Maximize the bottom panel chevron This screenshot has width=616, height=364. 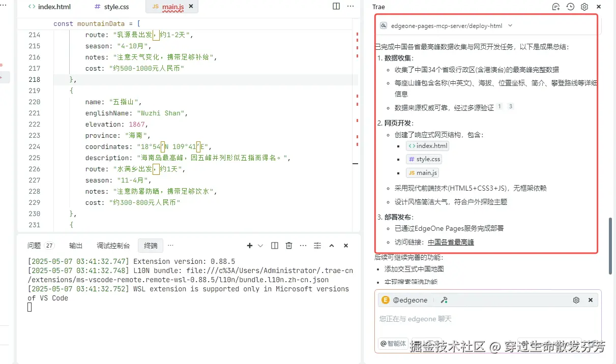tap(332, 246)
